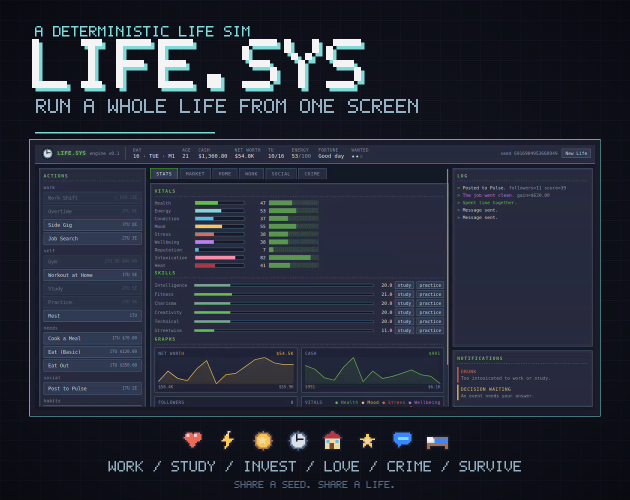Screen dimensions: 630x500
Task: Click practice button for Creativity
Action: click(430, 312)
